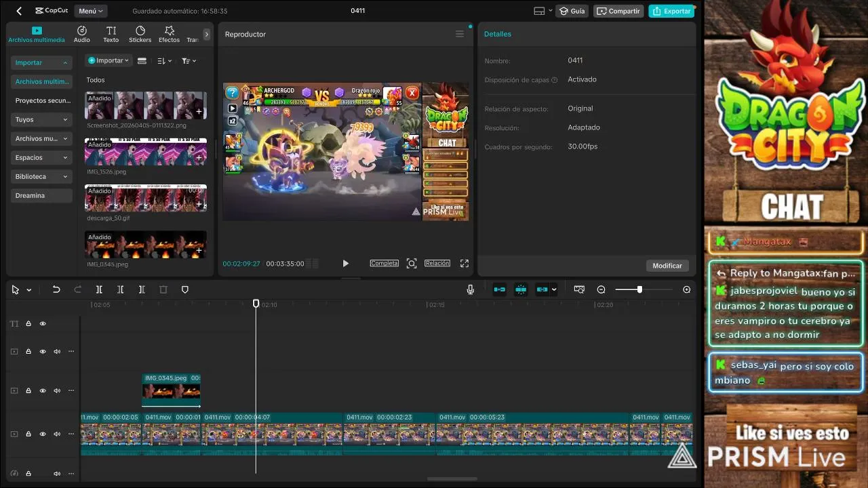Add Screenshot_20260405 clip with plus icon
The height and width of the screenshot is (488, 868).
[199, 111]
